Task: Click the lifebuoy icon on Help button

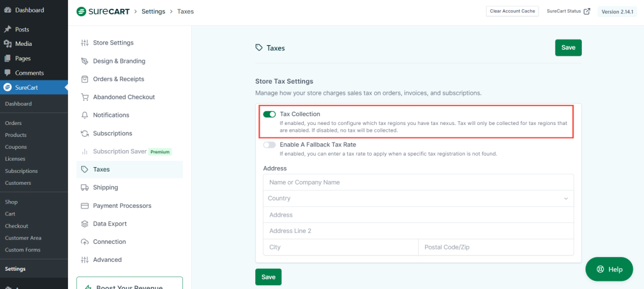Action: coord(601,270)
